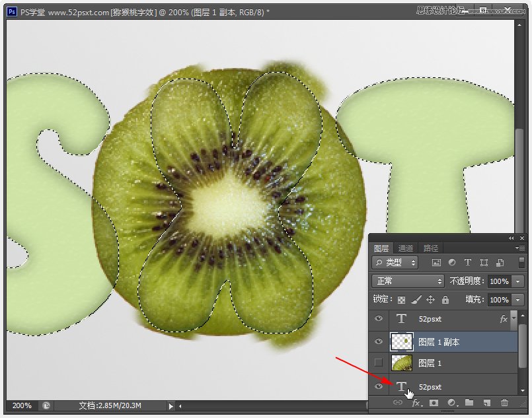The image size is (532, 418).
Task: Open the add layer style fx menu
Action: [x=415, y=403]
